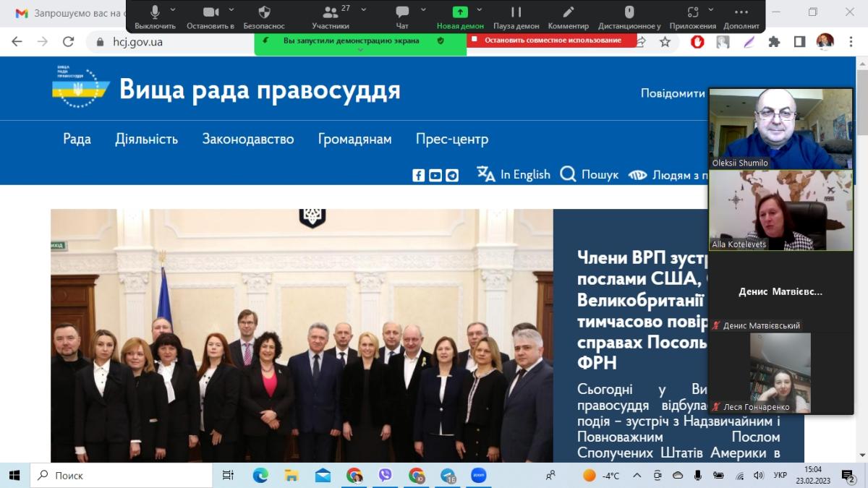The image size is (868, 488).
Task: Open Viber from the Windows taskbar
Action: [386, 475]
